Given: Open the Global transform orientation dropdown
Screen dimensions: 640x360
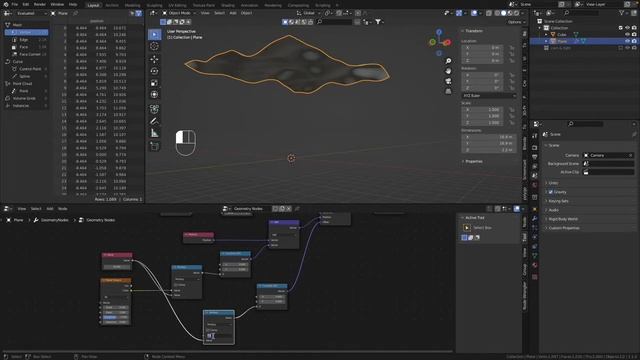Looking at the screenshot, I should coord(309,13).
